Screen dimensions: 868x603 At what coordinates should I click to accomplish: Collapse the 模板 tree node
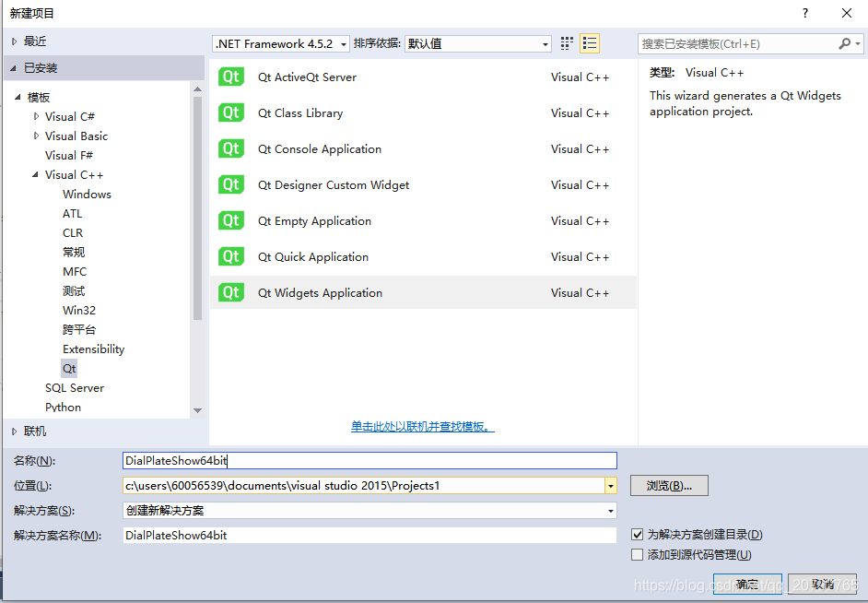click(18, 98)
